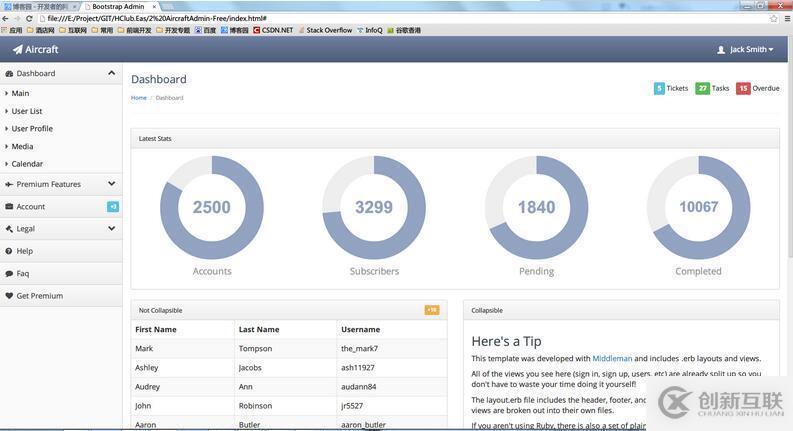Click the user avatar icon beside Jack Smith
The image size is (793, 431).
point(721,50)
